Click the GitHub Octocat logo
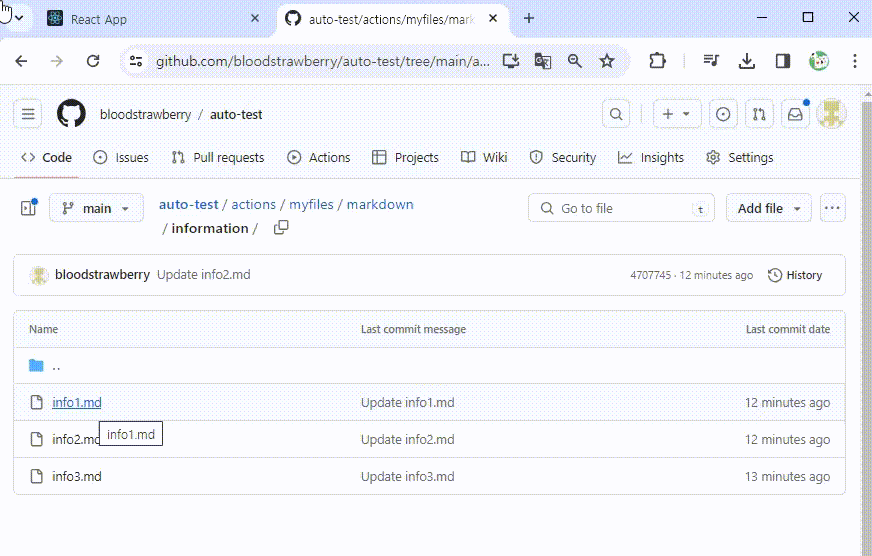The width and height of the screenshot is (872, 556). point(71,113)
